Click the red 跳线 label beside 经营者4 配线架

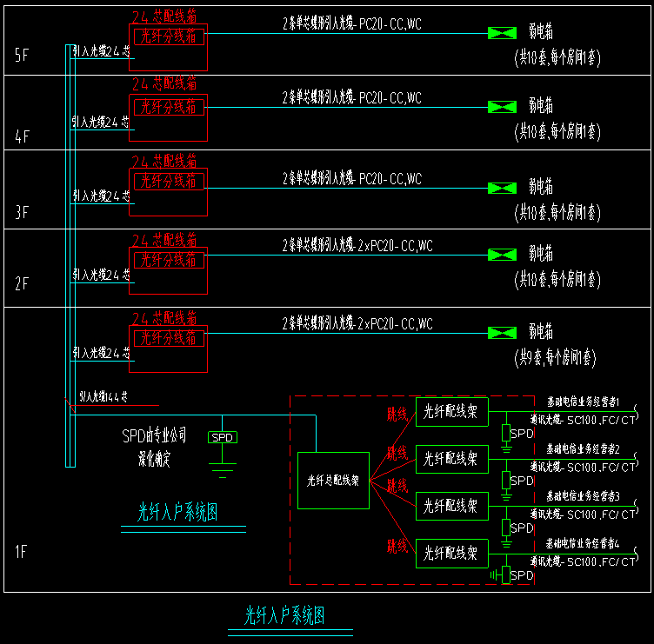(397, 546)
